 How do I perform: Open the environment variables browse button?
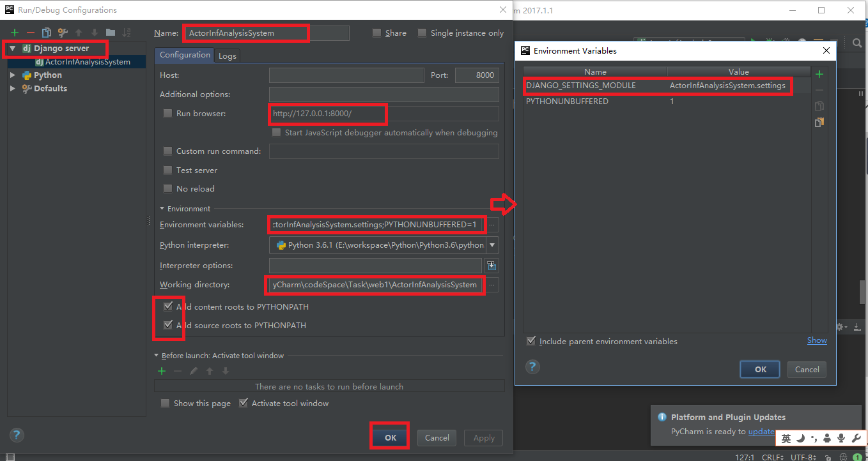point(492,225)
